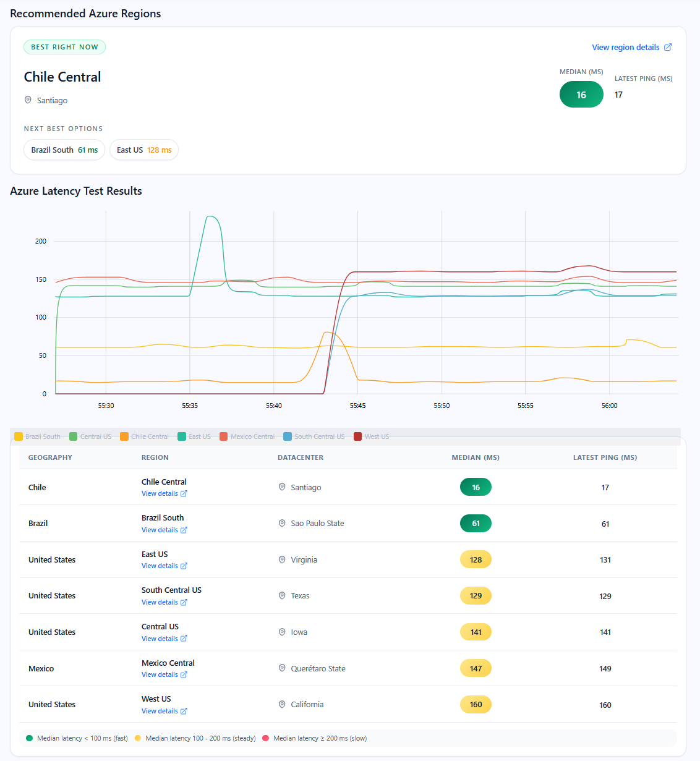Click the location pin next to Iowa
The width and height of the screenshot is (700, 761).
click(x=282, y=632)
